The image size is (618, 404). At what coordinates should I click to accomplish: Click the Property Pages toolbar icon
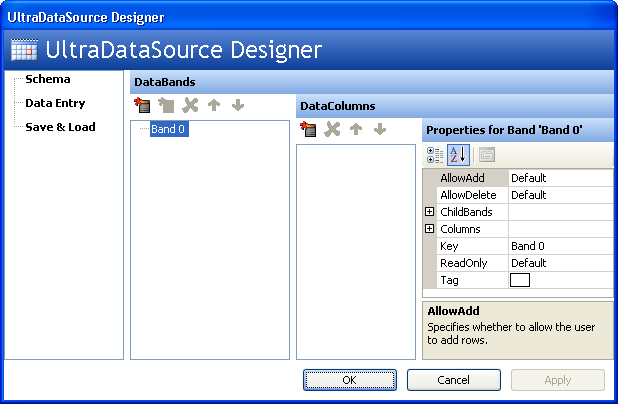486,155
